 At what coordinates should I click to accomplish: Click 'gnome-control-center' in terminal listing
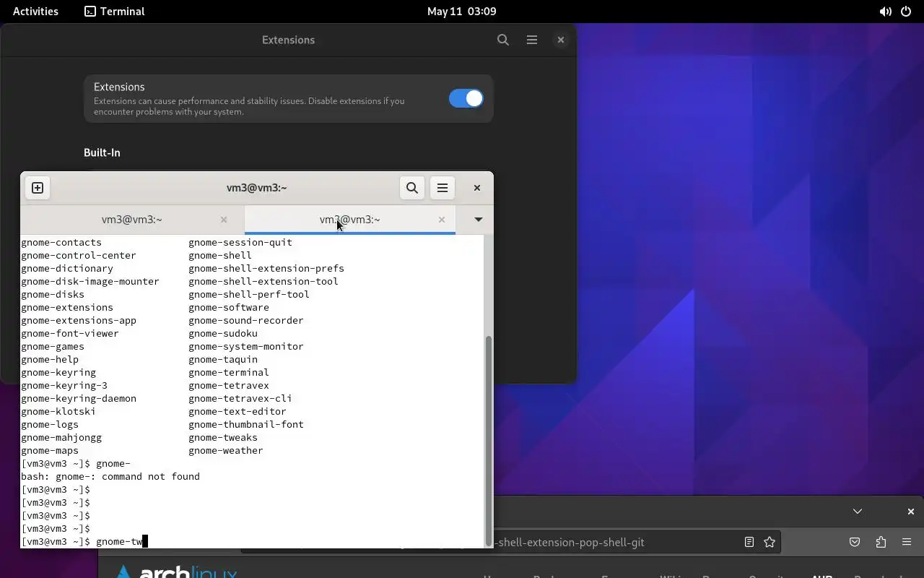(x=79, y=255)
